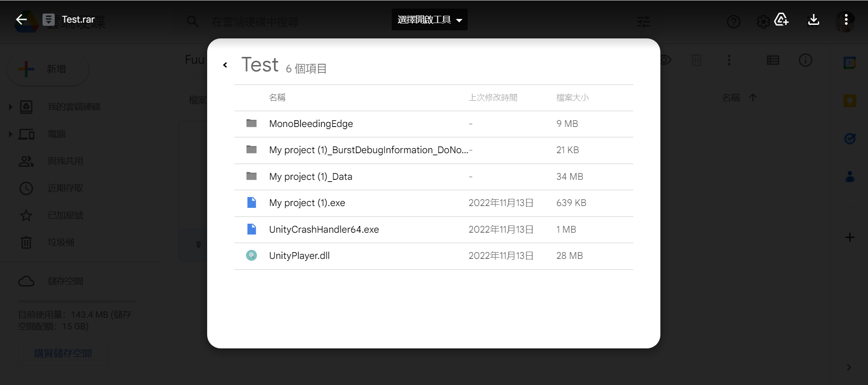Click the add to Drive shortcut icon
This screenshot has height=385, width=868.
click(781, 19)
